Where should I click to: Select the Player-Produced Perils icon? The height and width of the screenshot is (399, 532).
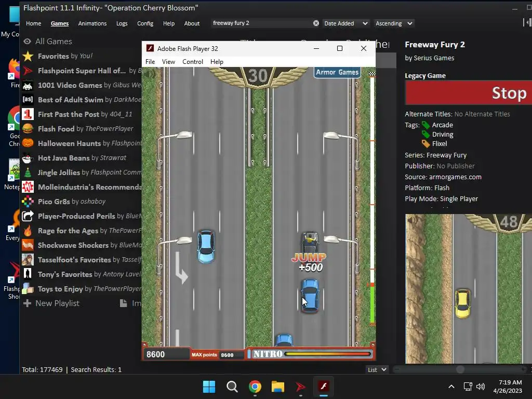pyautogui.click(x=28, y=216)
